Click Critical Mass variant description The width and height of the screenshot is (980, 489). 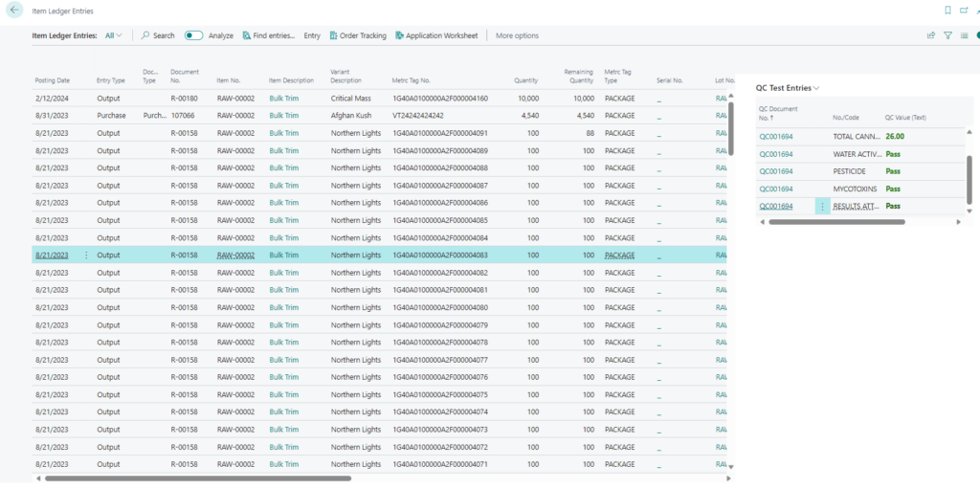click(350, 99)
